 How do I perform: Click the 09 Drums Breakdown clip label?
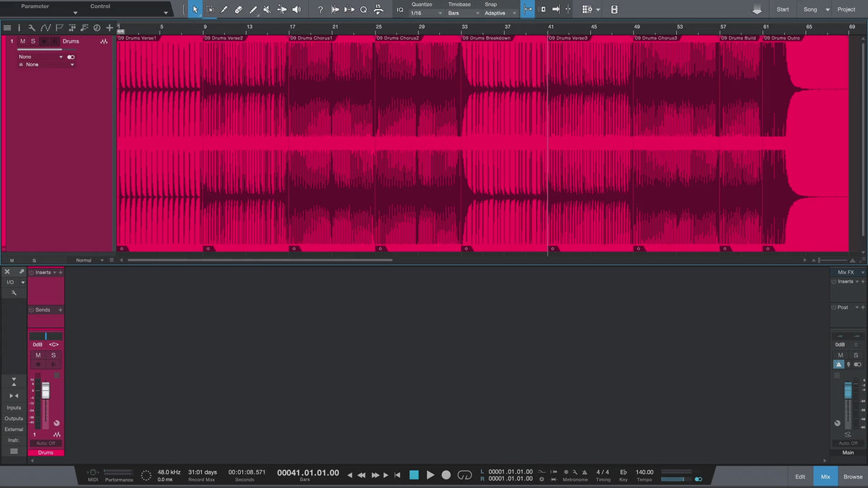tap(487, 38)
